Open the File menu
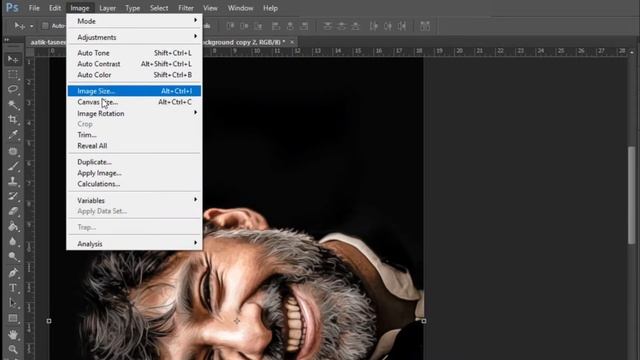 34,8
